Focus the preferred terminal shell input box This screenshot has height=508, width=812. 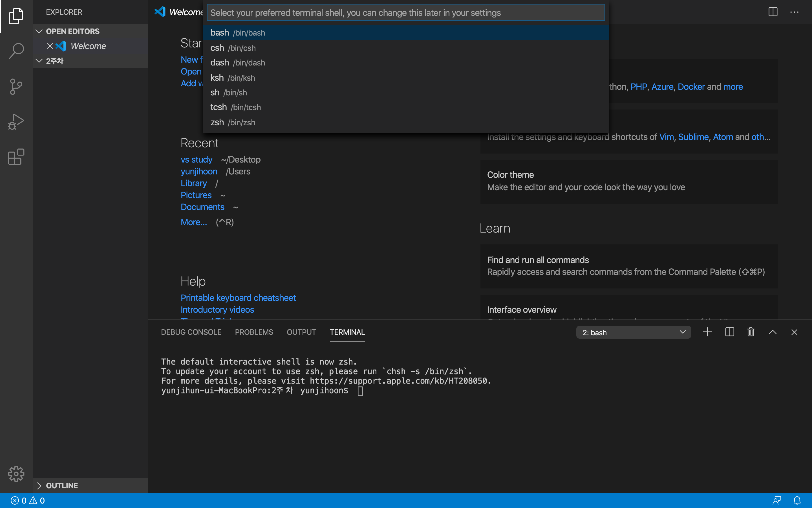pyautogui.click(x=406, y=13)
